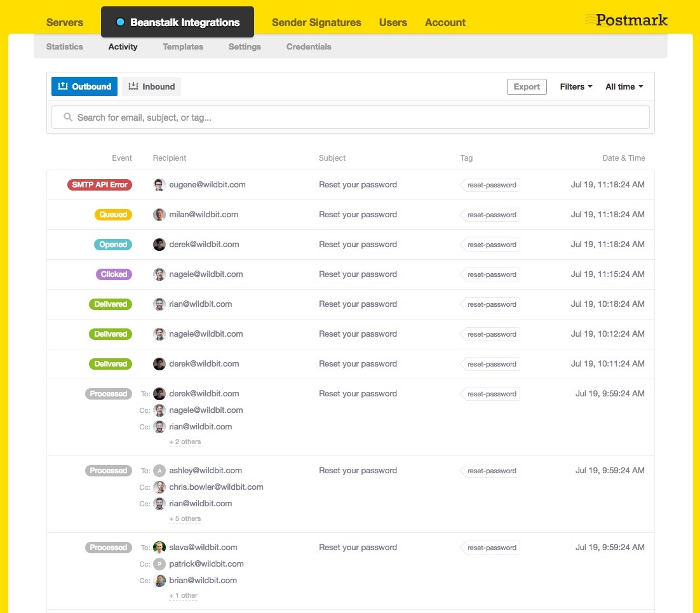Click the chart icon inside the Outbound button
Image resolution: width=700 pixels, height=613 pixels.
[61, 86]
